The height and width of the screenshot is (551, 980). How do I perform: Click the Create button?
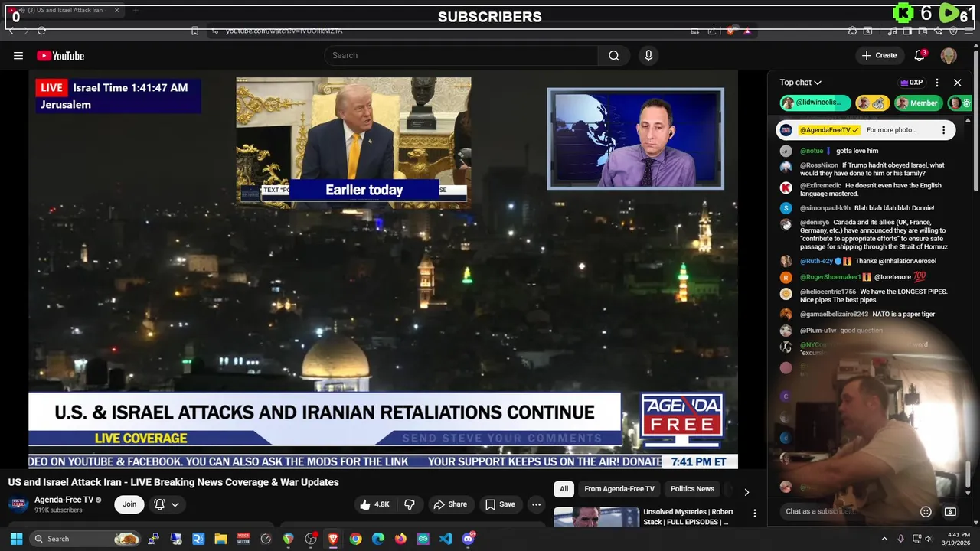pyautogui.click(x=879, y=55)
